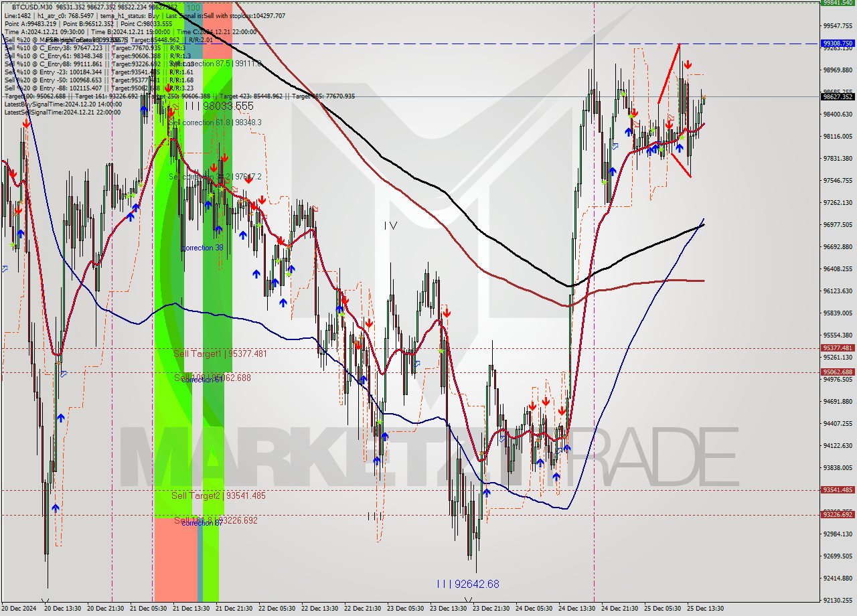Click the 96408.255 price axis label
The width and height of the screenshot is (857, 616).
pos(838,268)
